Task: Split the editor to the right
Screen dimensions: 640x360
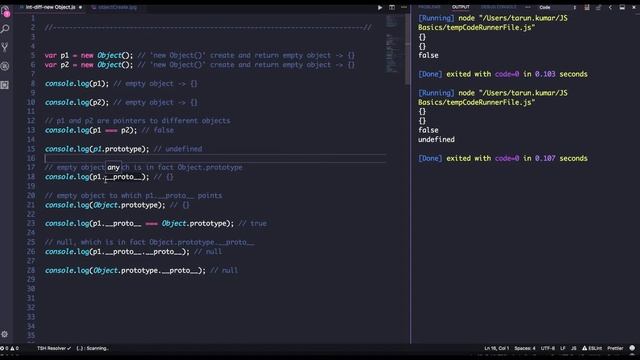Action: [x=392, y=7]
